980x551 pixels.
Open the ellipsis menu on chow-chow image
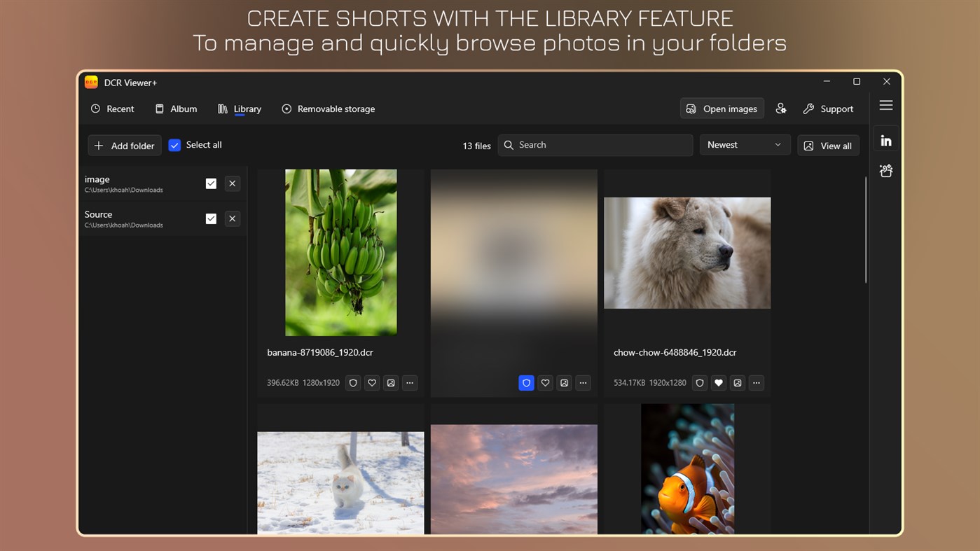pyautogui.click(x=756, y=383)
